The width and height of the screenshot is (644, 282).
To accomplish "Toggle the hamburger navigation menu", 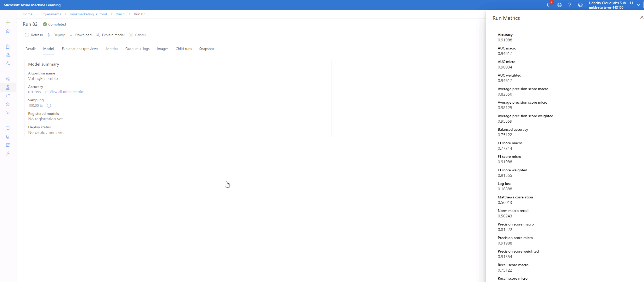I will pos(8,14).
